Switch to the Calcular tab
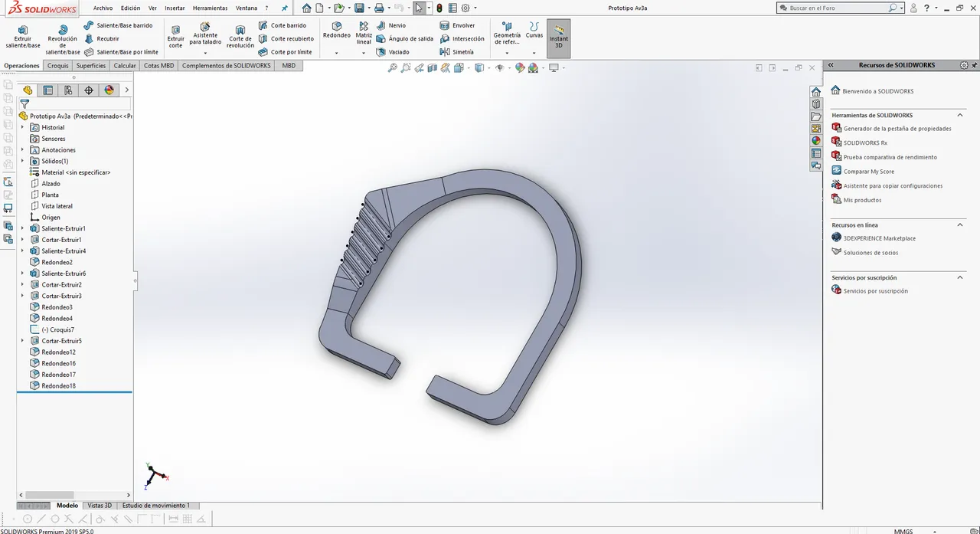 tap(125, 66)
